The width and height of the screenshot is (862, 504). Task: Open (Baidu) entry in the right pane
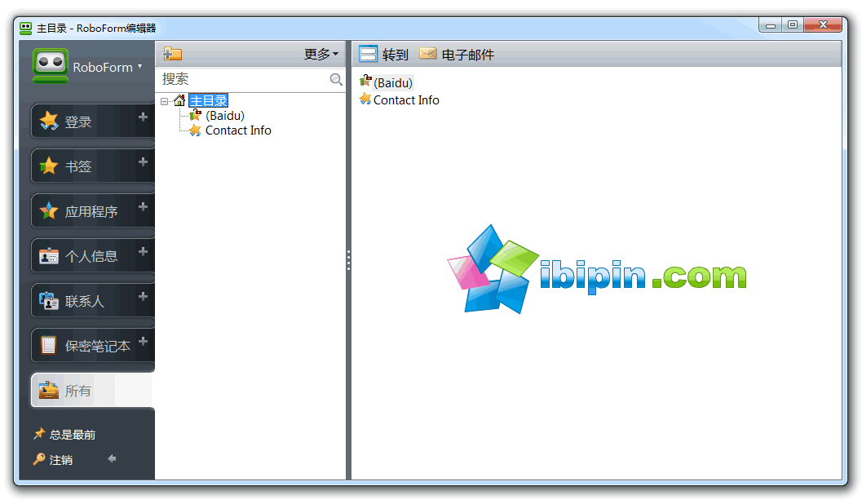pyautogui.click(x=393, y=83)
